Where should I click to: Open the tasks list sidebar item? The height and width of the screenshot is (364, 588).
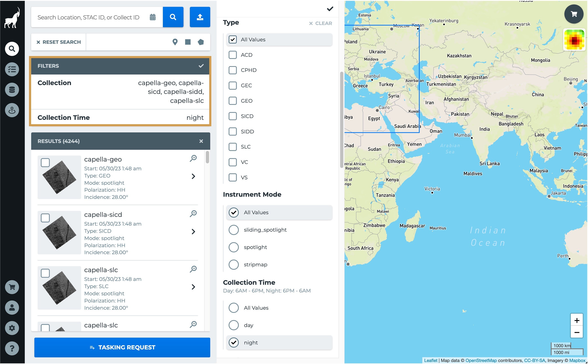[12, 69]
